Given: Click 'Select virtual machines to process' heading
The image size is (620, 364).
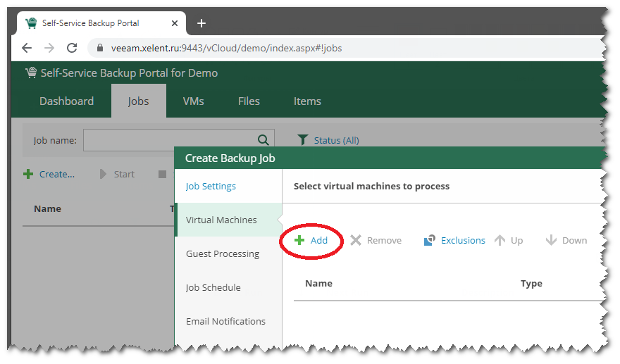Looking at the screenshot, I should click(x=372, y=186).
